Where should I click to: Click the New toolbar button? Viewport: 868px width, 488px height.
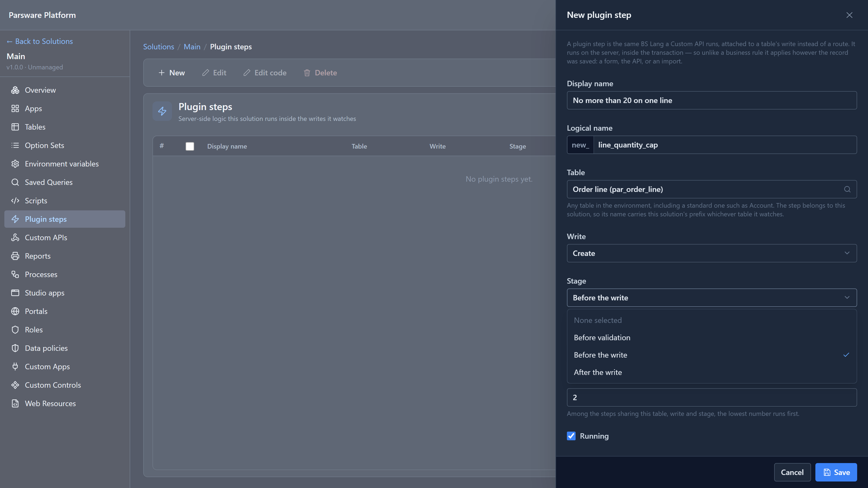point(171,73)
